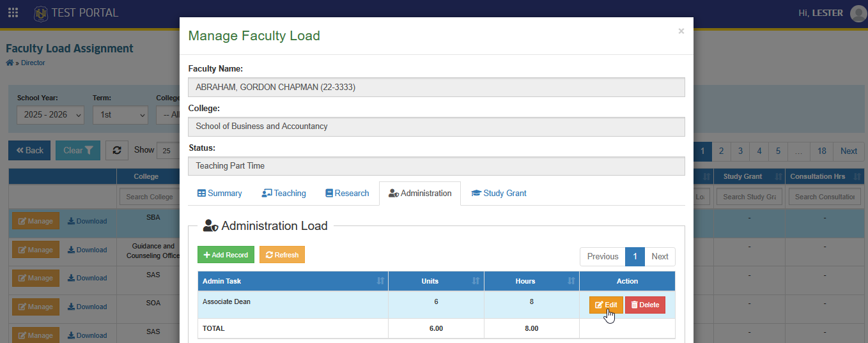Image resolution: width=868 pixels, height=343 pixels.
Task: Open the Term 1st dropdown
Action: [120, 115]
